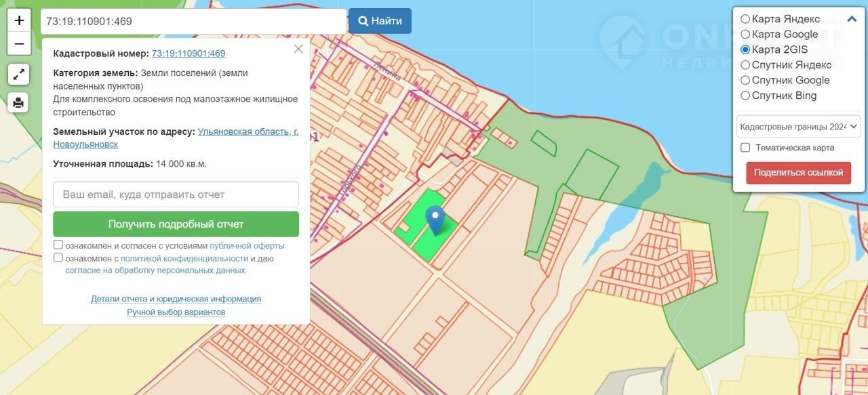Screen dimensions: 868x395
Task: Open cadastral number link 73:19:110901:469
Action: pyautogui.click(x=189, y=54)
